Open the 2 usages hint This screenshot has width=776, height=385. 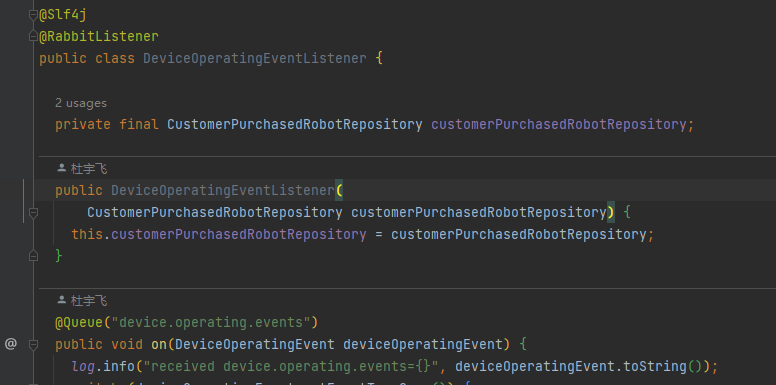coord(81,103)
